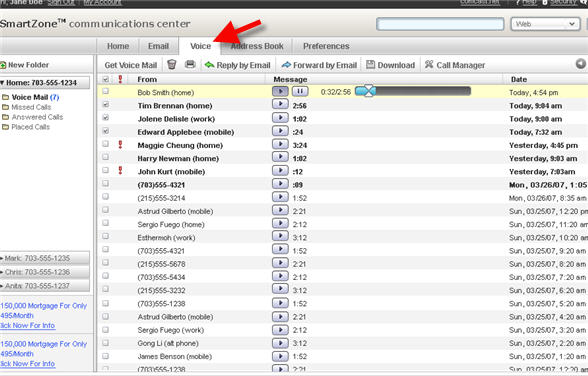
Task: Open the Web search type dropdown
Action: pos(544,24)
